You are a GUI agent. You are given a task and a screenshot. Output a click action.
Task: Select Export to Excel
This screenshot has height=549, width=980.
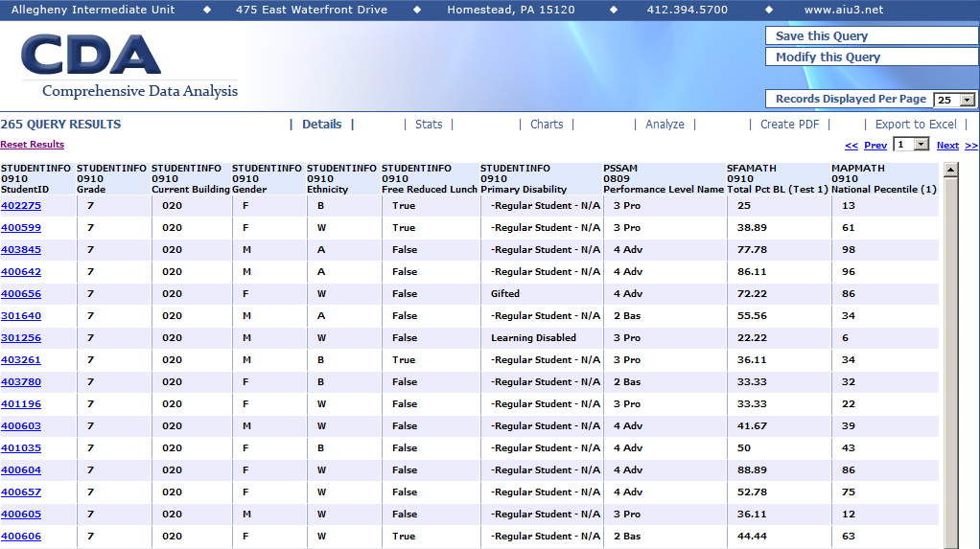click(916, 125)
